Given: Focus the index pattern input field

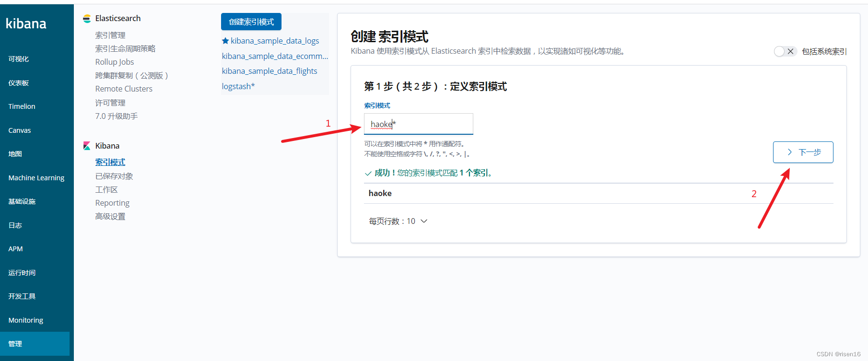Looking at the screenshot, I should pos(418,124).
